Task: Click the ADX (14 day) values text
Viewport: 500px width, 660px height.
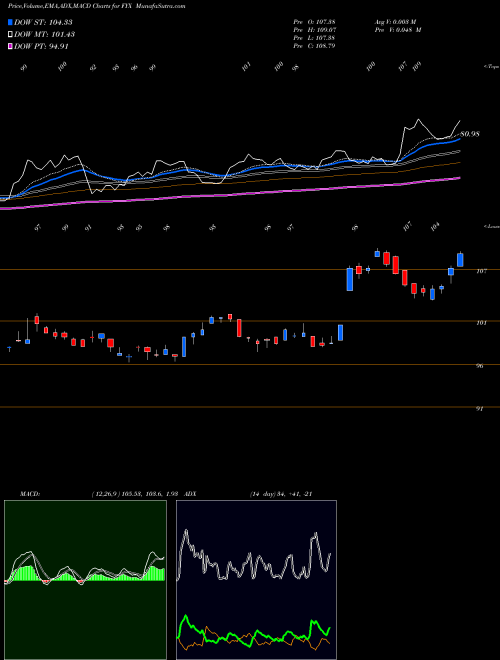Action: (x=281, y=494)
